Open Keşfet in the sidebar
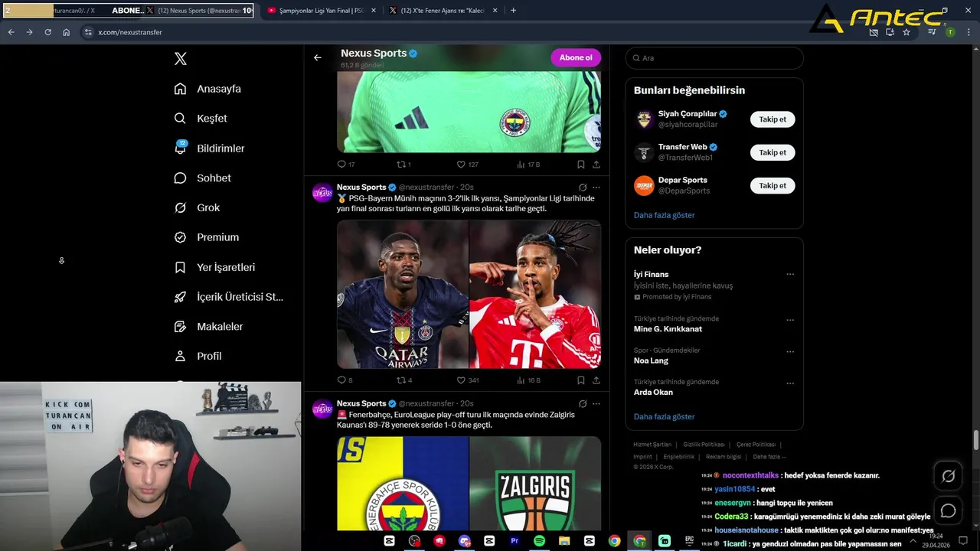Screen dimensions: 980x551 tap(201, 119)
